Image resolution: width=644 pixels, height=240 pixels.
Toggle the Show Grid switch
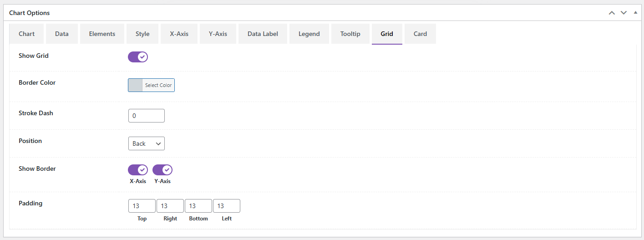138,57
